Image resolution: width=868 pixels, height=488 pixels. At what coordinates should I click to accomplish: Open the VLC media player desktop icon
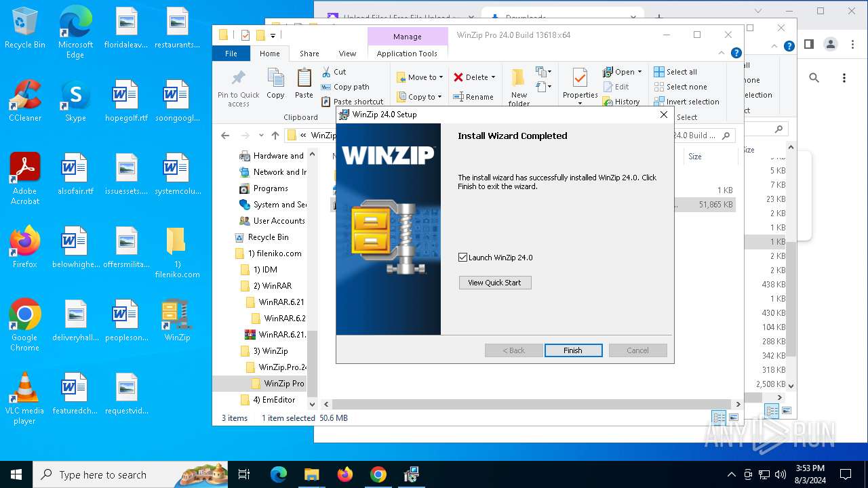coord(25,399)
